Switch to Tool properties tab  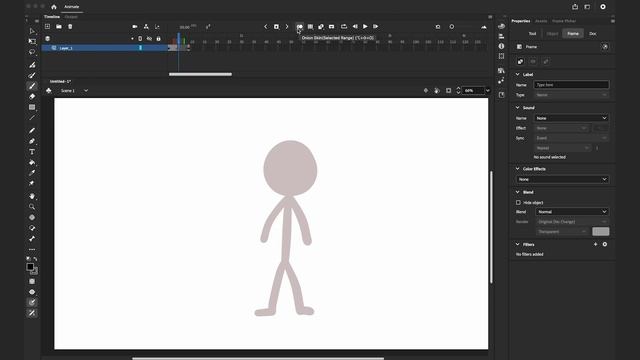pyautogui.click(x=533, y=33)
